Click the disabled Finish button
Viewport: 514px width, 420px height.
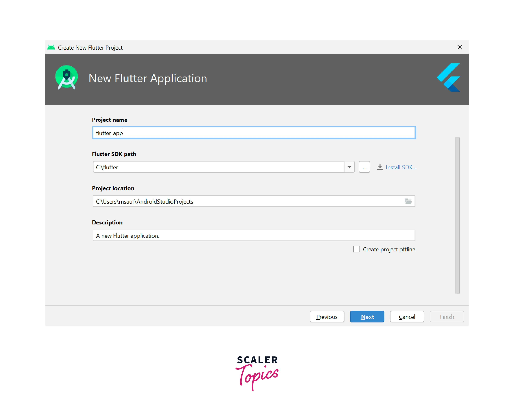coord(447,317)
